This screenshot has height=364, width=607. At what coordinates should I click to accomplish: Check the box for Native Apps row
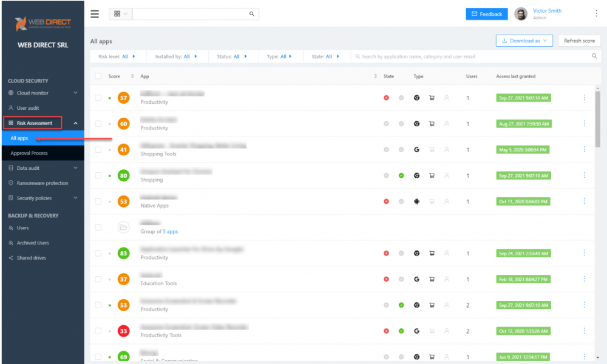pyautogui.click(x=98, y=201)
